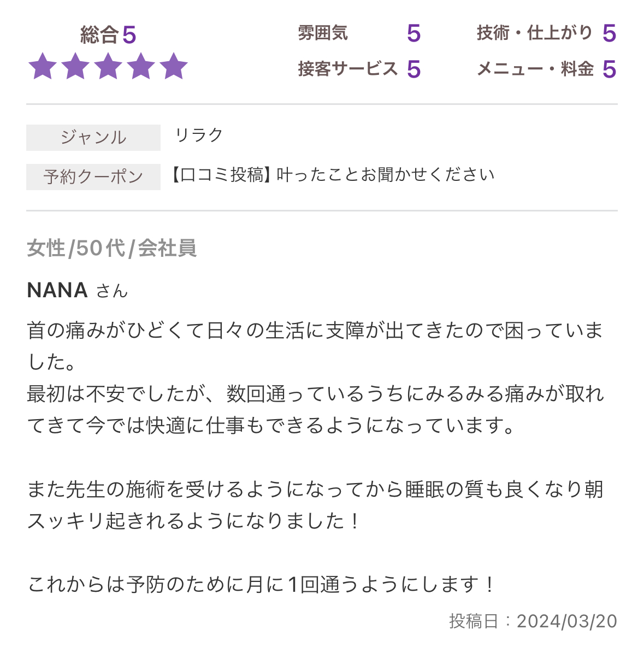Select the メニュー・料金 rating label
This screenshot has height=653, width=644.
pos(535,69)
